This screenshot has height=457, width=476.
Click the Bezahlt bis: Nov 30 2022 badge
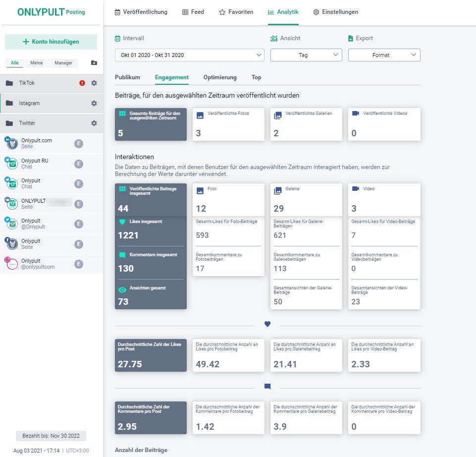51,436
